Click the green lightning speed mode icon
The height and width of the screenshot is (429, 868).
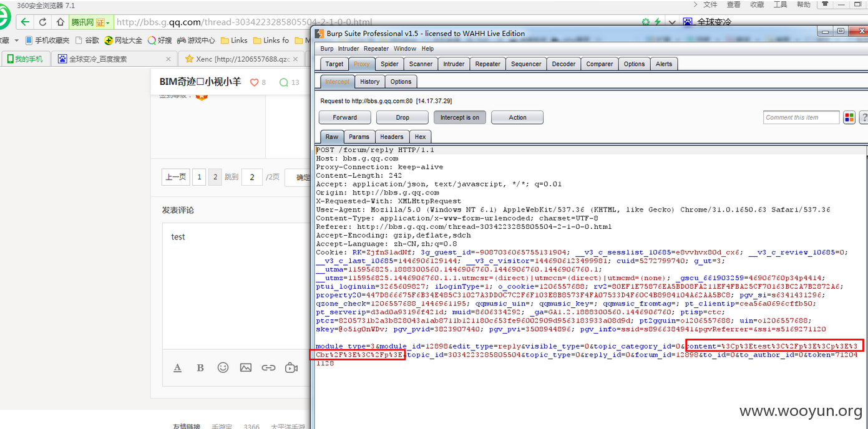click(657, 22)
